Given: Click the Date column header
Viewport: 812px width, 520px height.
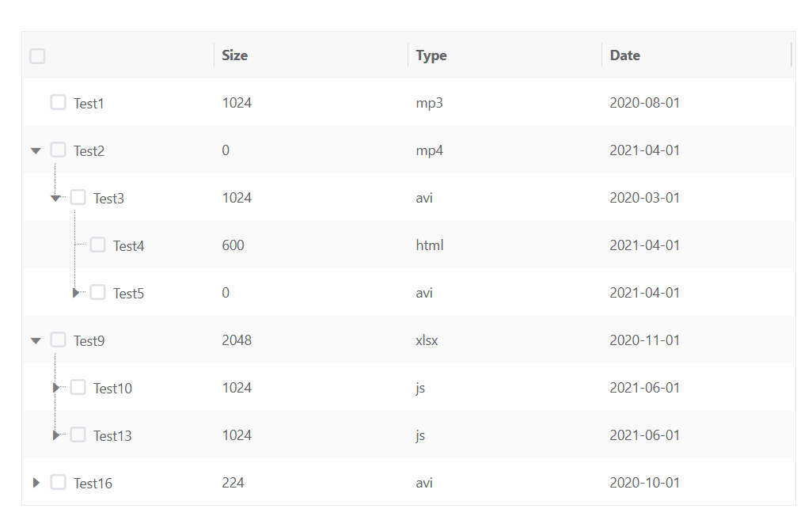Looking at the screenshot, I should click(624, 55).
